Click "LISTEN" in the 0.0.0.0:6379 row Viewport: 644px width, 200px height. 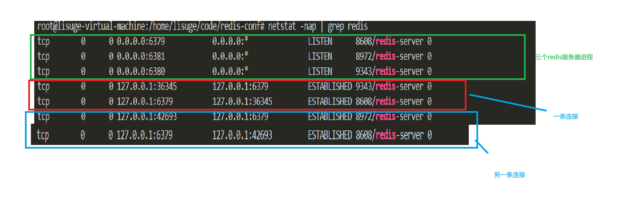point(320,41)
